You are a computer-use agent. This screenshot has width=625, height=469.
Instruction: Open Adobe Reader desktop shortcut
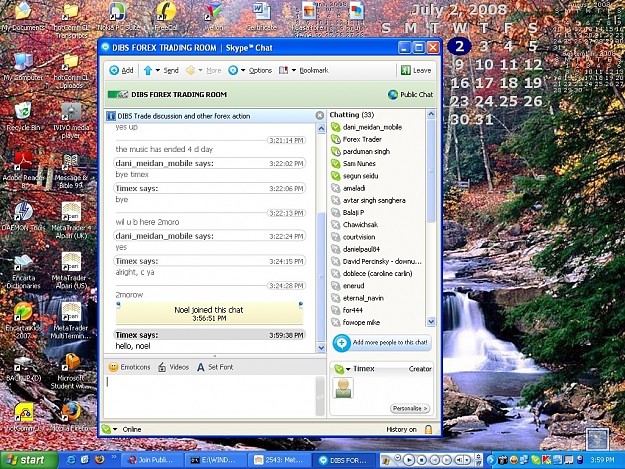click(x=23, y=170)
